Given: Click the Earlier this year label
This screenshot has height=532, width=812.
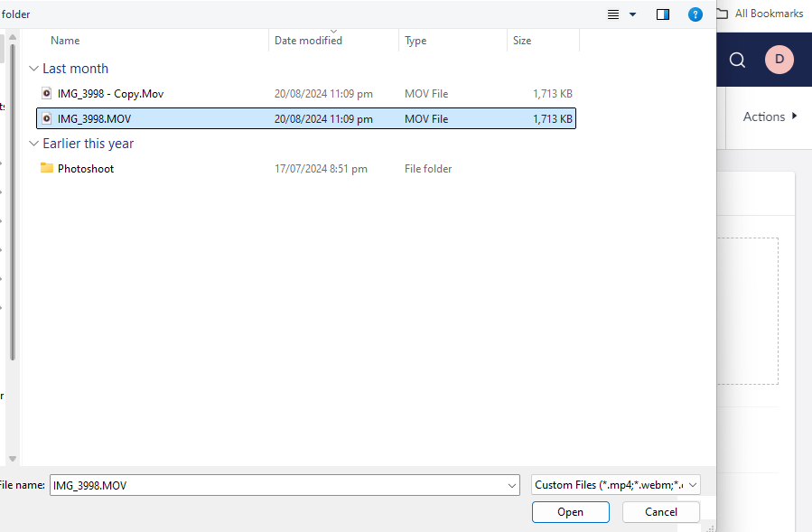Looking at the screenshot, I should tap(88, 144).
